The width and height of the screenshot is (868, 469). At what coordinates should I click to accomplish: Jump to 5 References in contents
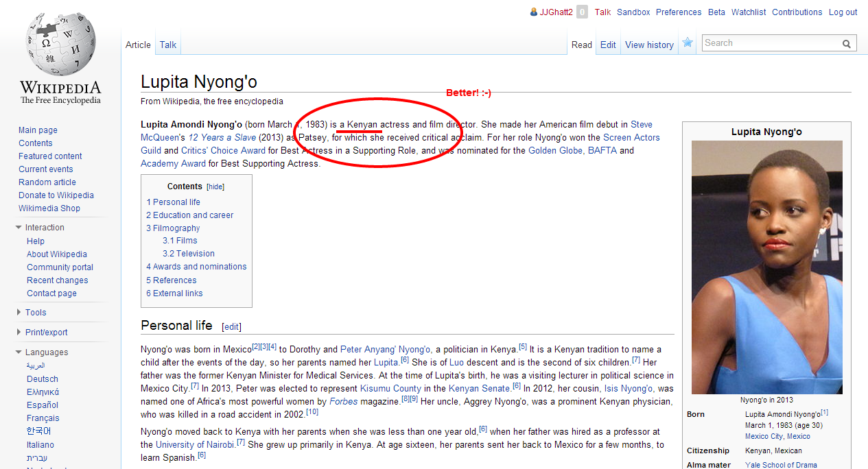click(172, 280)
